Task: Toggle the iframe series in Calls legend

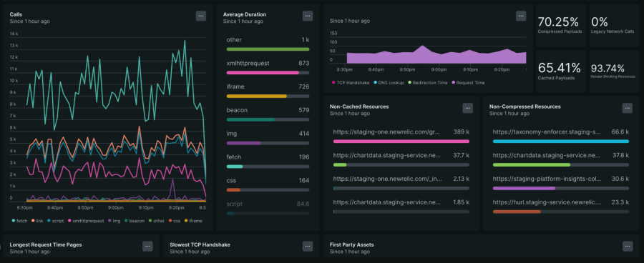Action: pos(193,221)
